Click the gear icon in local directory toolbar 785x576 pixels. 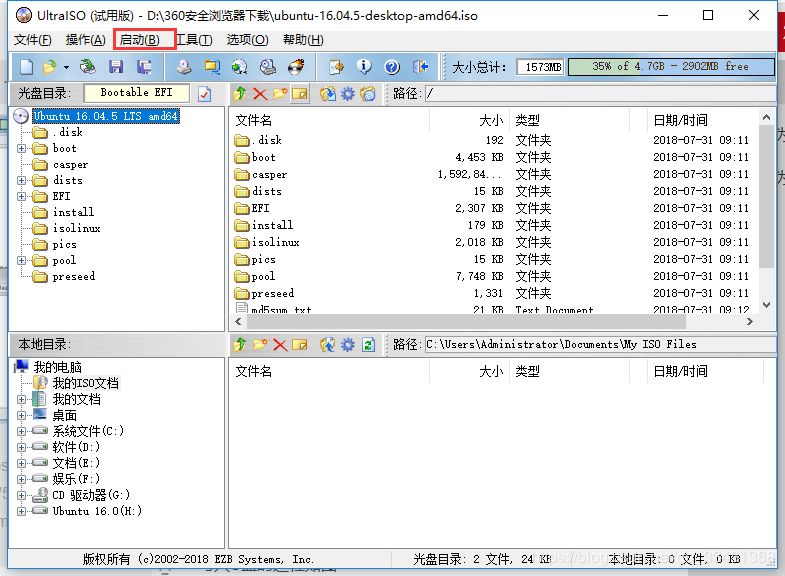347,344
